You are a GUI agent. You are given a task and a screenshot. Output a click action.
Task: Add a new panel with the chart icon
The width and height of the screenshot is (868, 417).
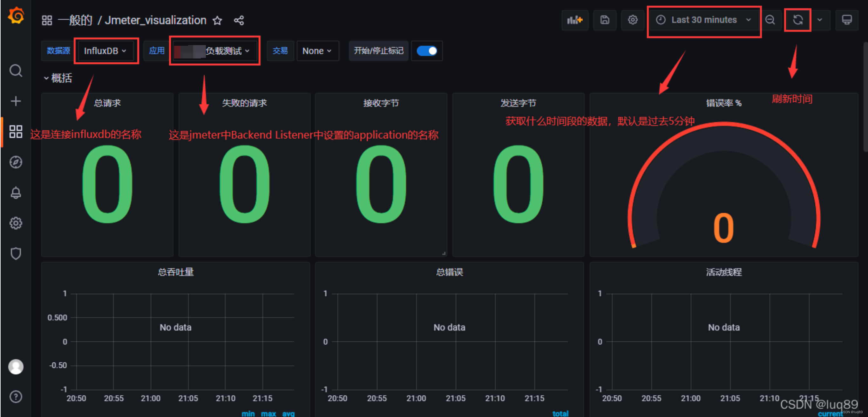[575, 20]
